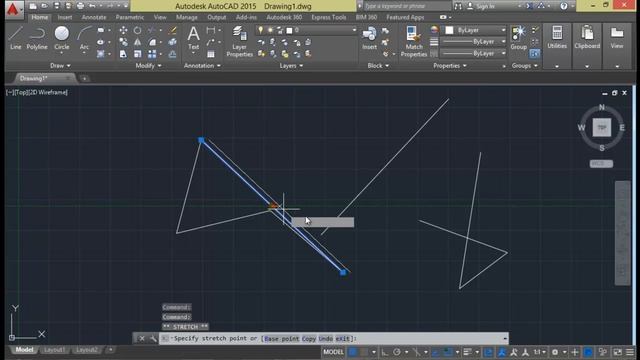This screenshot has width=640, height=360.
Task: Open the layer name dropdown list
Action: [354, 30]
